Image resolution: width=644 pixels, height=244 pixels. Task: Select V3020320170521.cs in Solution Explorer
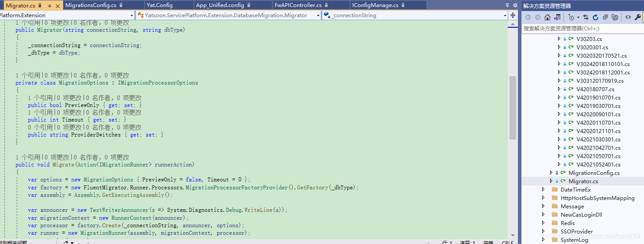(601, 55)
